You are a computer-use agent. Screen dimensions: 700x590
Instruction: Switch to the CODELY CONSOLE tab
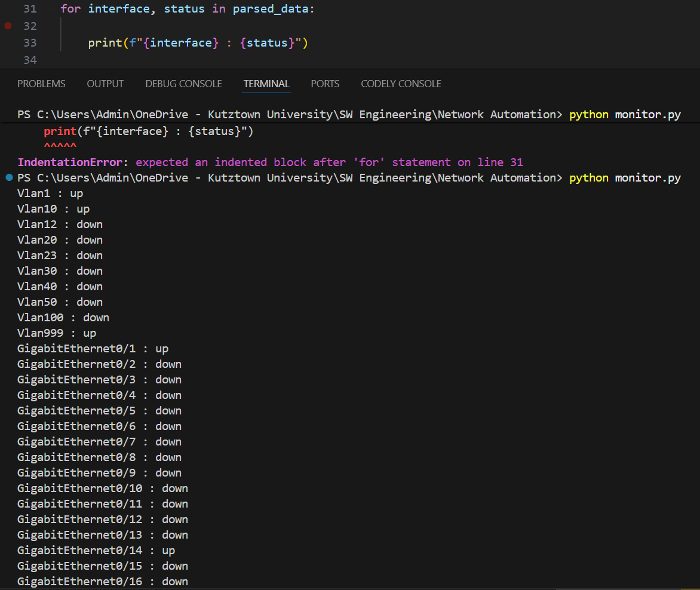[x=401, y=84]
